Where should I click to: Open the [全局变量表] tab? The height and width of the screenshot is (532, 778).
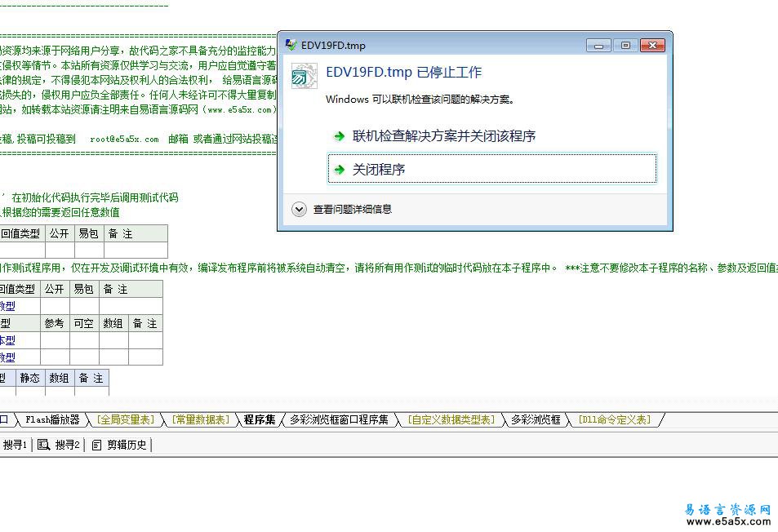point(126,419)
